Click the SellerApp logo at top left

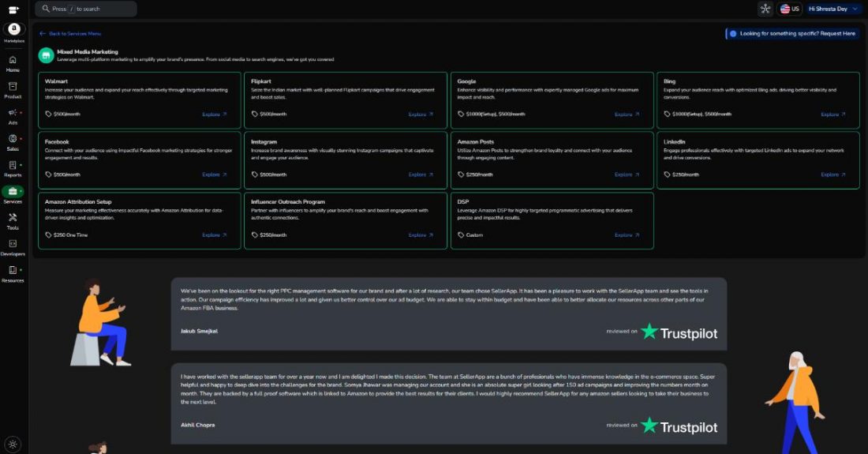coord(14,9)
